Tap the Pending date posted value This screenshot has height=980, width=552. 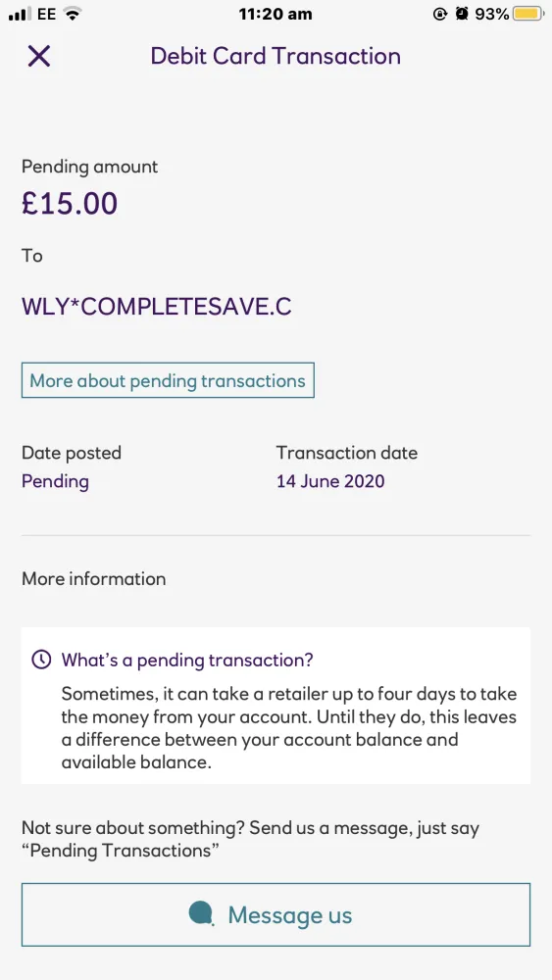[x=55, y=481]
